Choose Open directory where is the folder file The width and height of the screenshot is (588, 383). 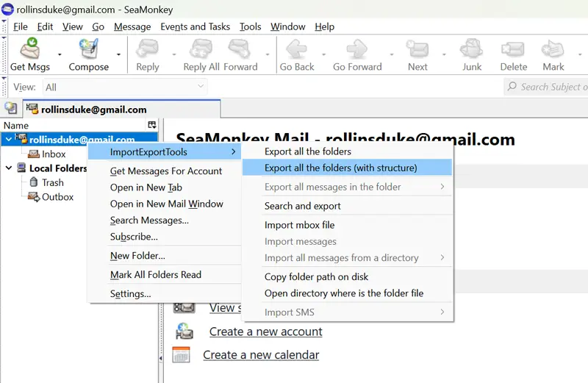click(347, 293)
